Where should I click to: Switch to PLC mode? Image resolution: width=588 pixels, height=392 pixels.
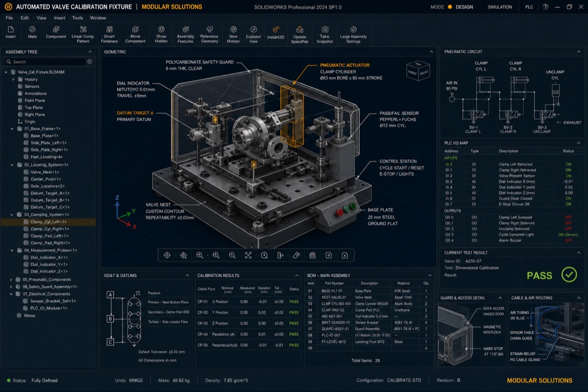click(529, 7)
